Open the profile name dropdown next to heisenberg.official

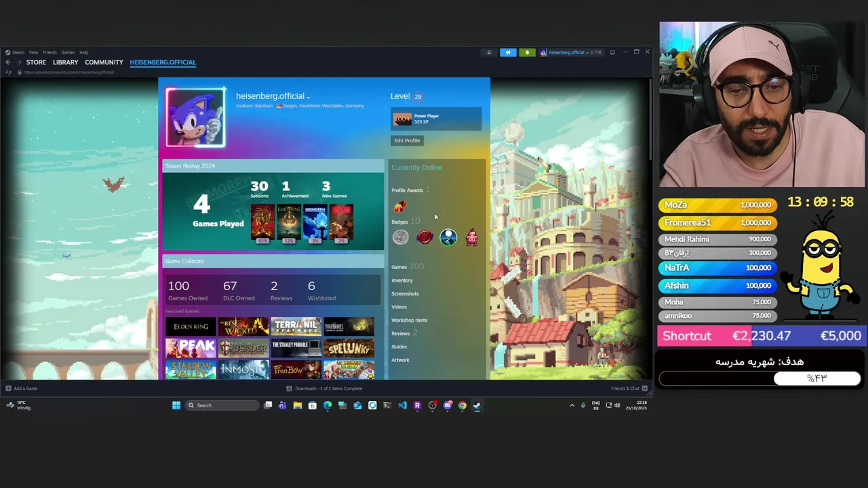point(308,97)
